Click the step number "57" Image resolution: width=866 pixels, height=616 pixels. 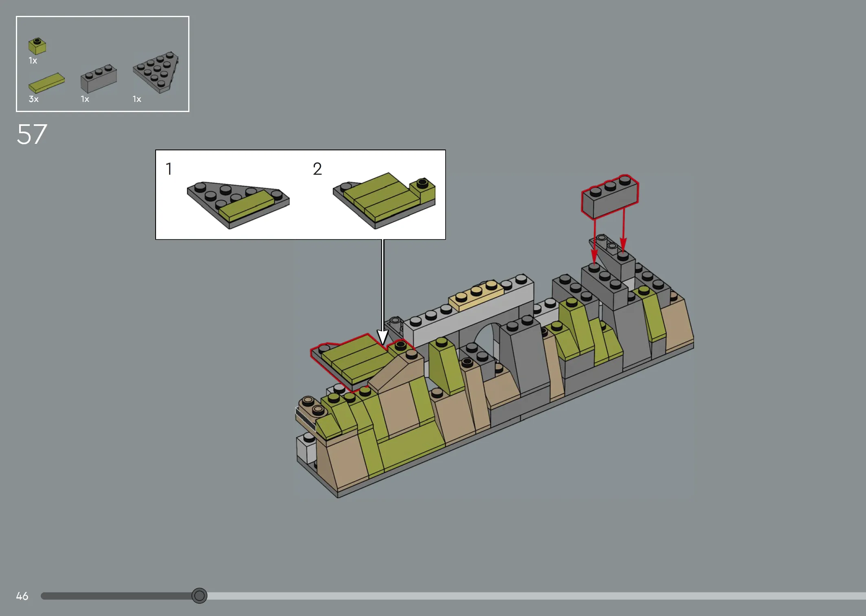32,134
